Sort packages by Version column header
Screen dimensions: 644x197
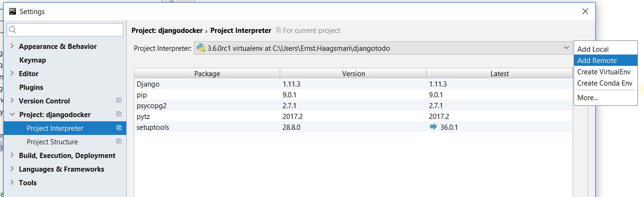pos(353,73)
